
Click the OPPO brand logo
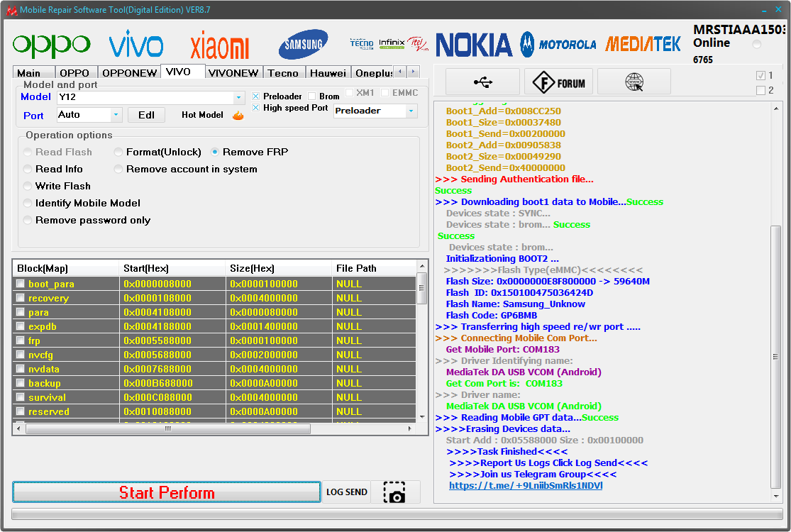tap(52, 46)
